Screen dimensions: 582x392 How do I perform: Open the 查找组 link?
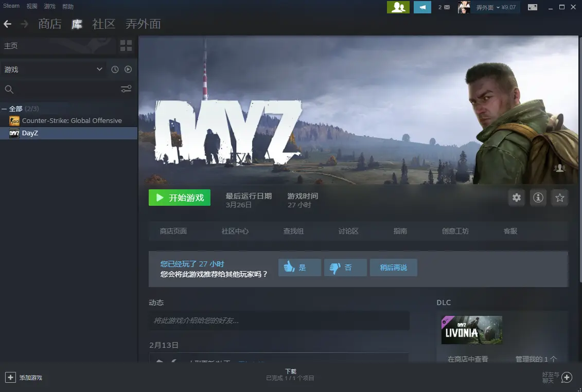[293, 231]
